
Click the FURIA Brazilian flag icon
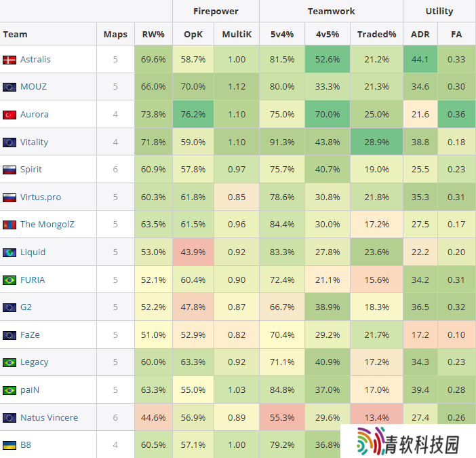pos(9,280)
